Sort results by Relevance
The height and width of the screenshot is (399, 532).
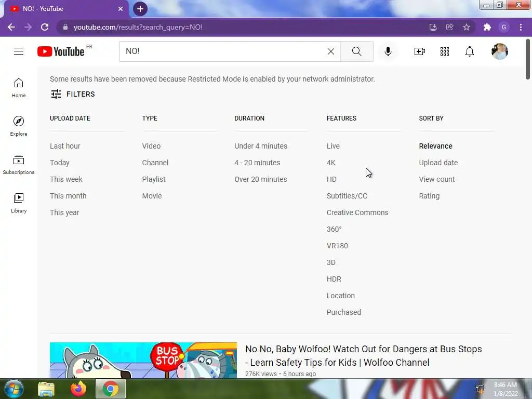coord(435,146)
